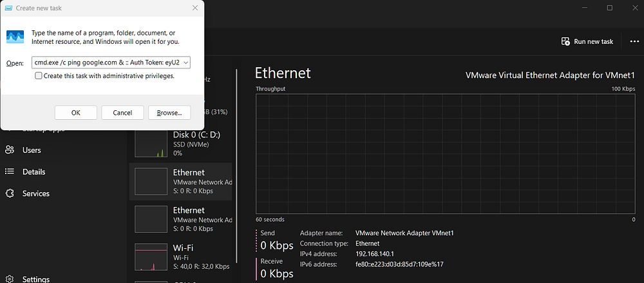Viewport: 644px width, 283px height.
Task: Click the Wi-Fi mini graph thumbnail
Action: (x=151, y=257)
